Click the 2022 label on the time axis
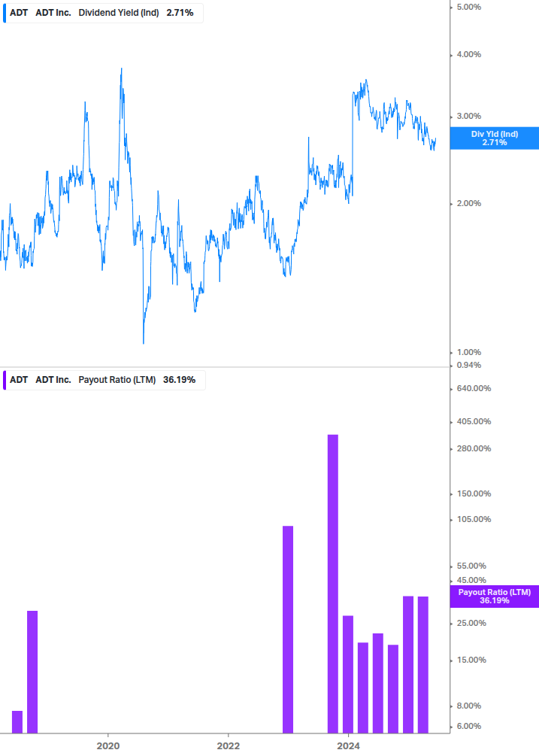Screen dimensions: 539x756 pyautogui.click(x=229, y=746)
